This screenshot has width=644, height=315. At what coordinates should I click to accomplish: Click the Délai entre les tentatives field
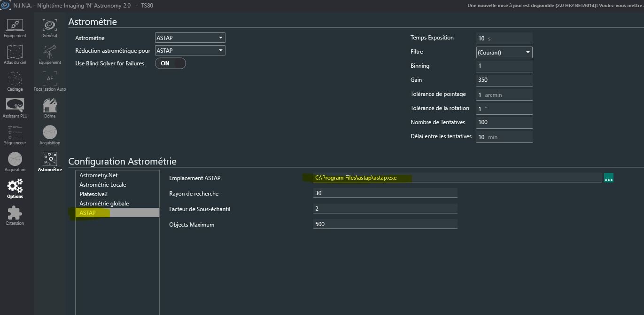pos(504,137)
